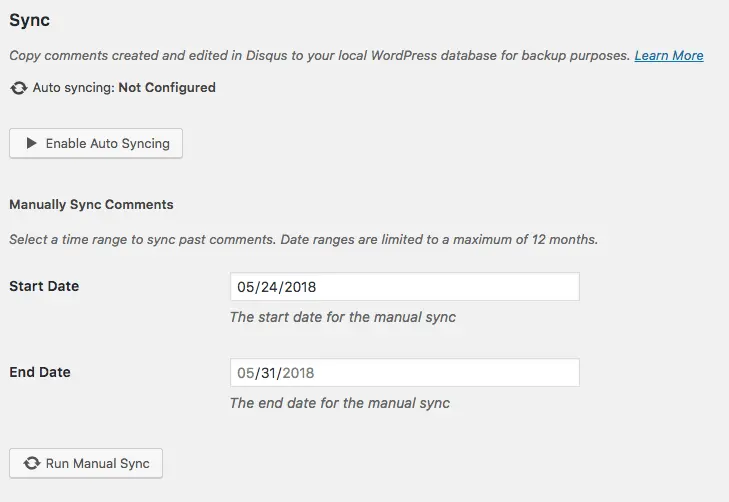Screen dimensions: 729x502
Task: Click the start date help text
Action: coord(343,317)
